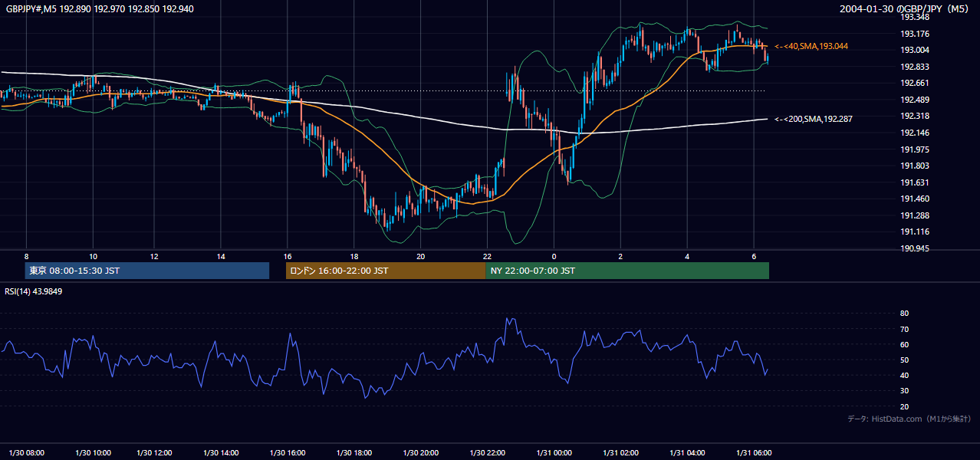This screenshot has width=980, height=460.
Task: Click hour label 8 under the price chart
Action: [x=26, y=256]
